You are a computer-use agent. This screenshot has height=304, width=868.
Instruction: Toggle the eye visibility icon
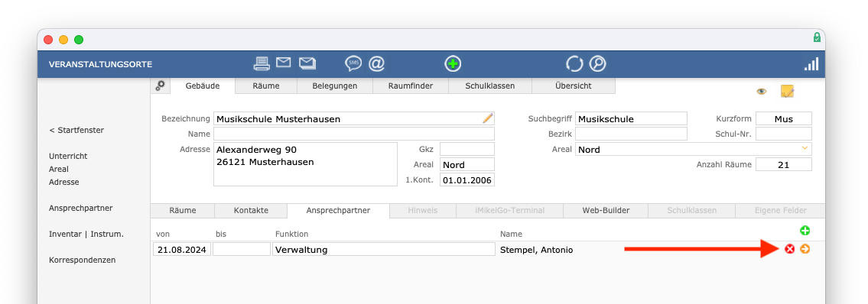coord(762,92)
